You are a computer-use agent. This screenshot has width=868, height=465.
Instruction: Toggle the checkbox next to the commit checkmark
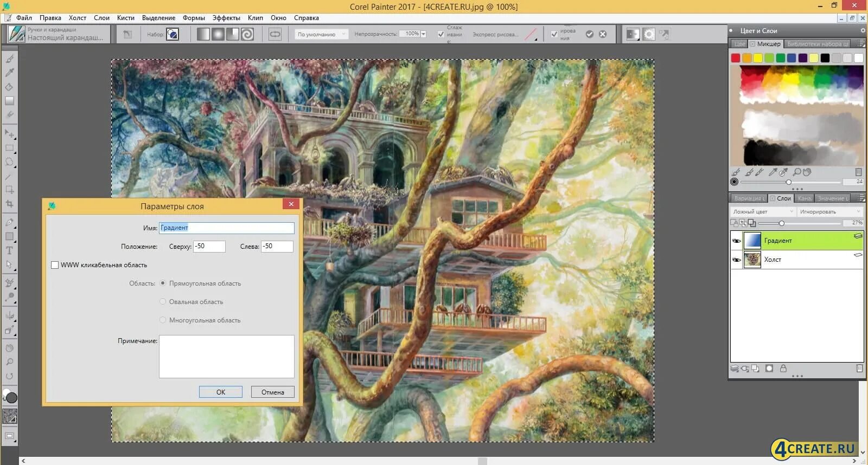(554, 34)
